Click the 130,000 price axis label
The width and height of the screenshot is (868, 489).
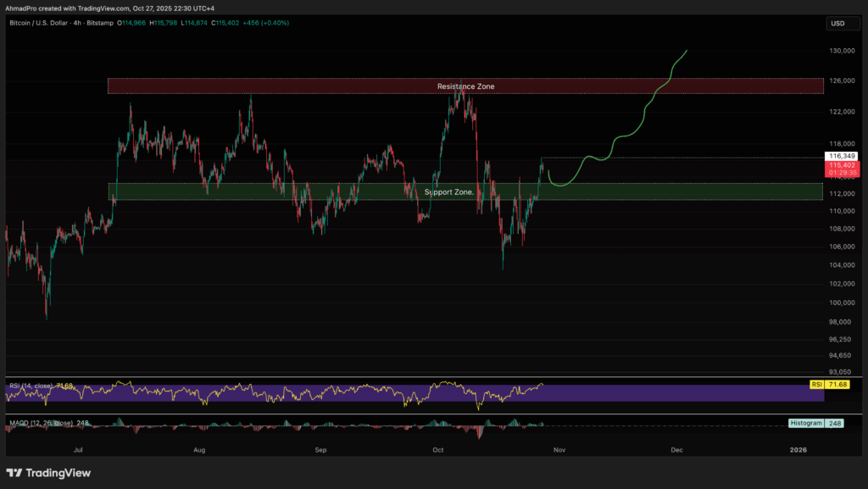[x=843, y=51]
